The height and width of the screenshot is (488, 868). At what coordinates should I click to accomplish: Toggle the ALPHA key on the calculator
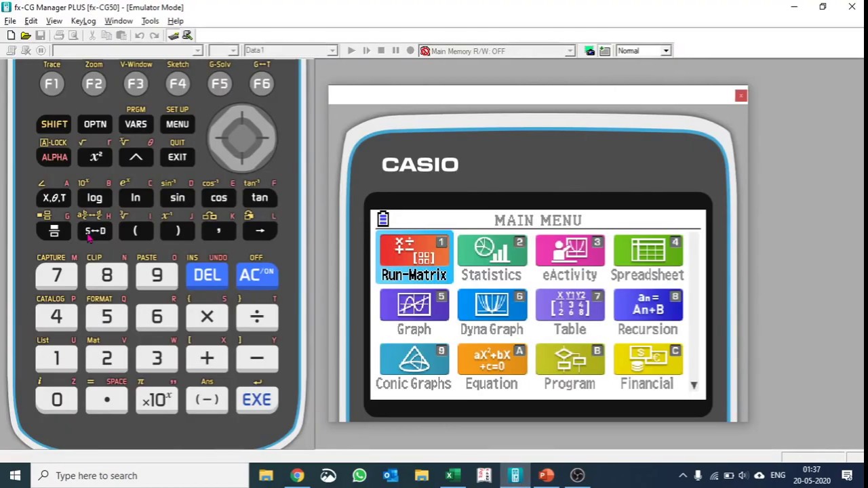[x=54, y=157]
